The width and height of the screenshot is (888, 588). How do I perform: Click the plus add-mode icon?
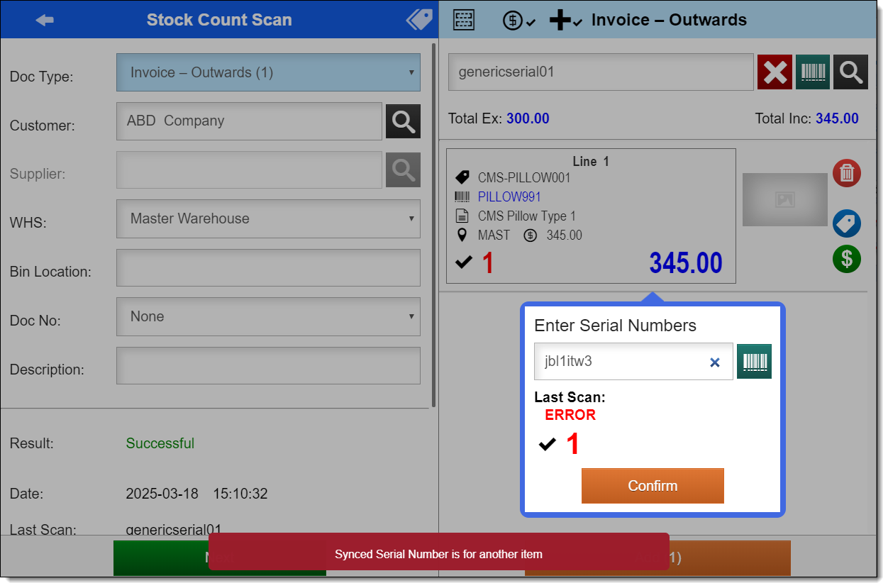coord(565,21)
